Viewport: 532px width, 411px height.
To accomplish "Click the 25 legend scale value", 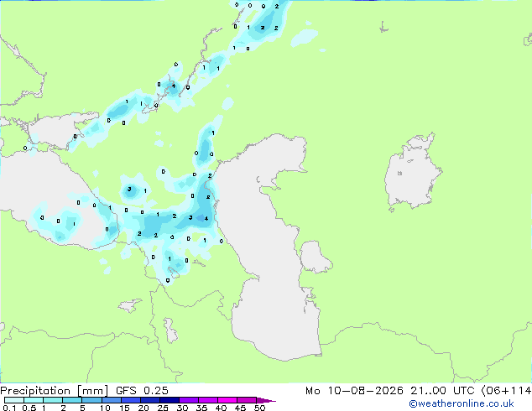I will (163, 408).
